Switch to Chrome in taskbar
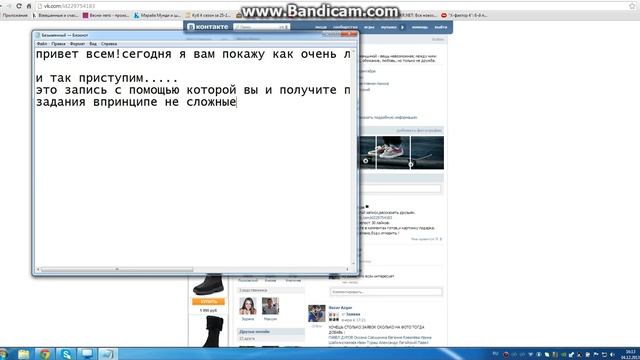 coord(44,354)
